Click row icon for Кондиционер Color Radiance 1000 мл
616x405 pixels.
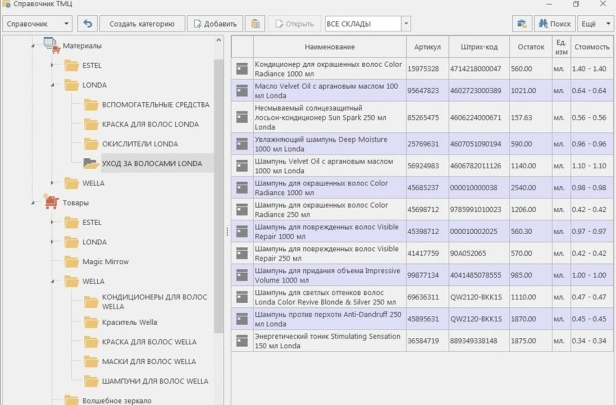(241, 69)
